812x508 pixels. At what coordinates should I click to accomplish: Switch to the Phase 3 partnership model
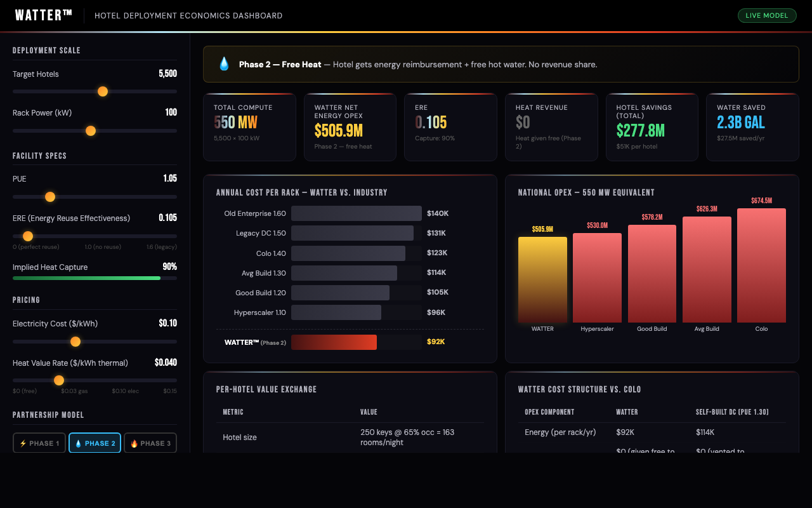(150, 443)
